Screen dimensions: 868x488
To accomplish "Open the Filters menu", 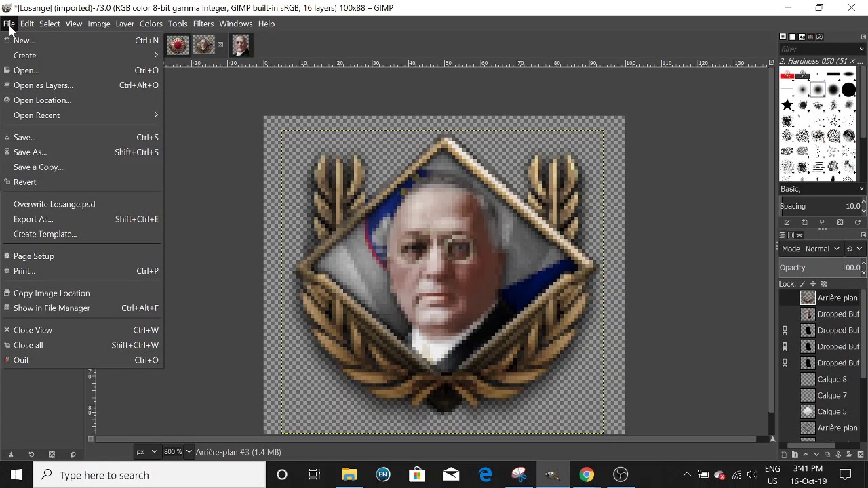I will [203, 24].
